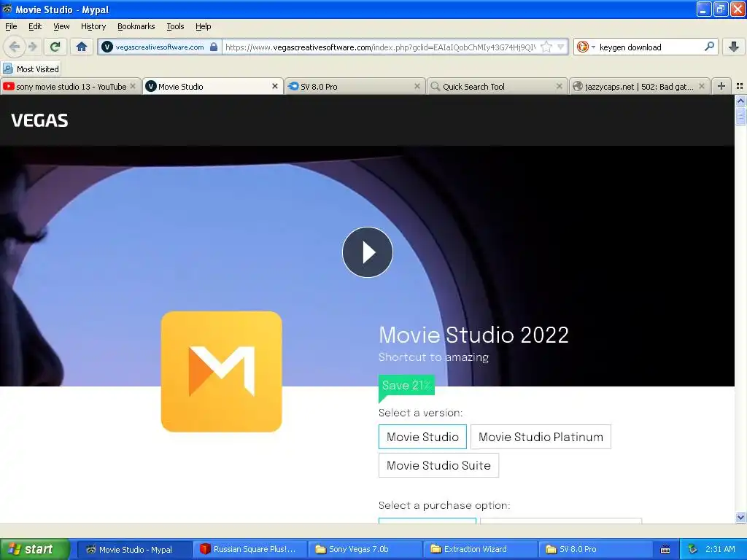Click the scrollbar up arrow

tap(740, 101)
